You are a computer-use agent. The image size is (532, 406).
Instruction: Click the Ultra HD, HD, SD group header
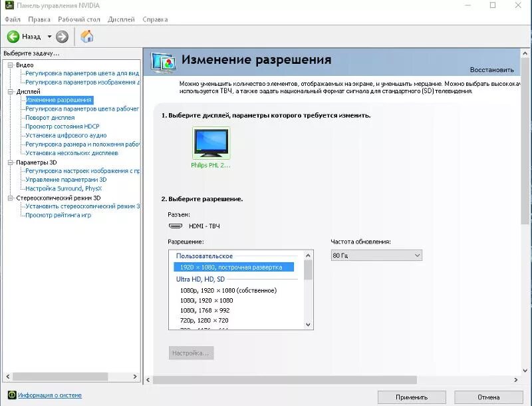coord(200,279)
